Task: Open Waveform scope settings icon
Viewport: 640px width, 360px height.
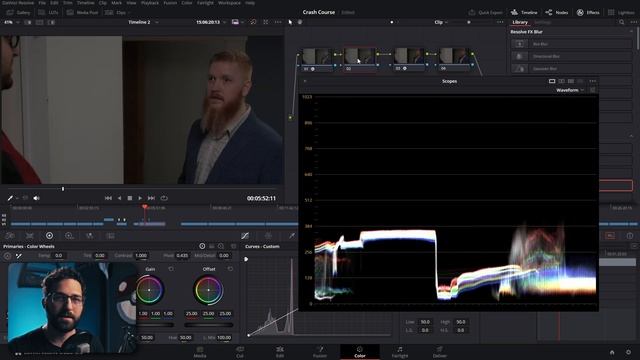Action: (x=593, y=90)
